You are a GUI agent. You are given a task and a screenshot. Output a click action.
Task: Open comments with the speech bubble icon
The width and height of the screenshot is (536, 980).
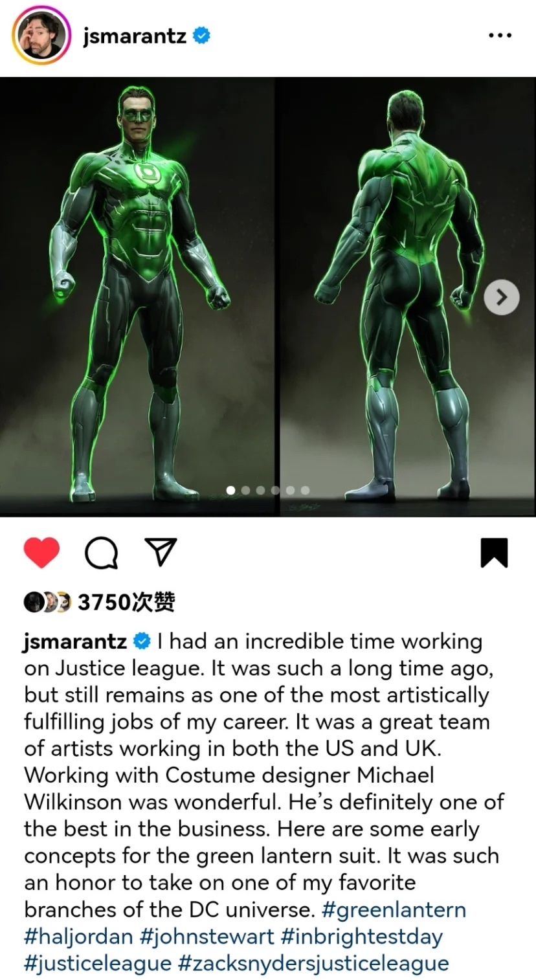coord(102,553)
